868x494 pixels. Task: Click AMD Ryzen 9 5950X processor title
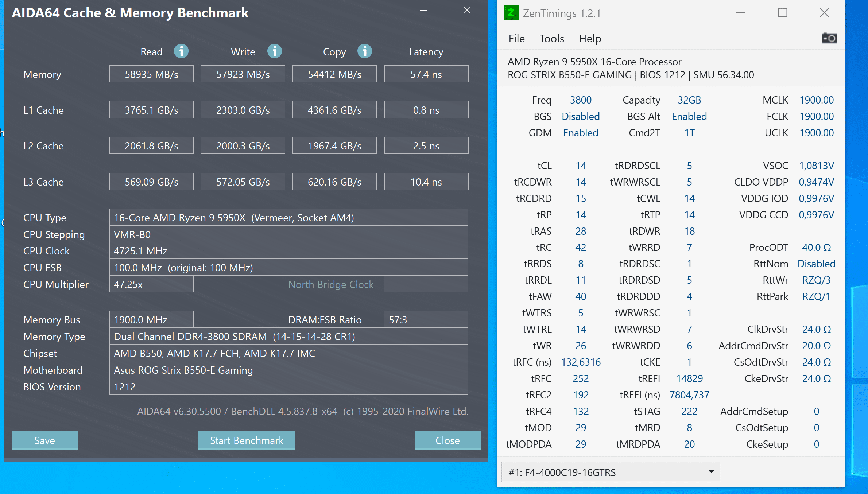(x=594, y=62)
